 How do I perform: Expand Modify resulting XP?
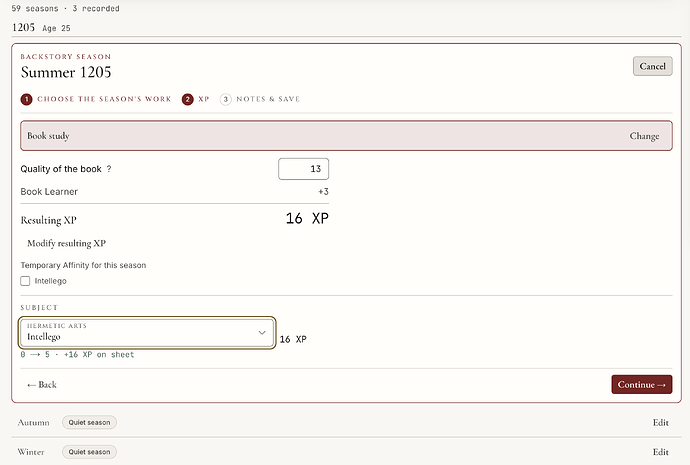click(x=66, y=243)
